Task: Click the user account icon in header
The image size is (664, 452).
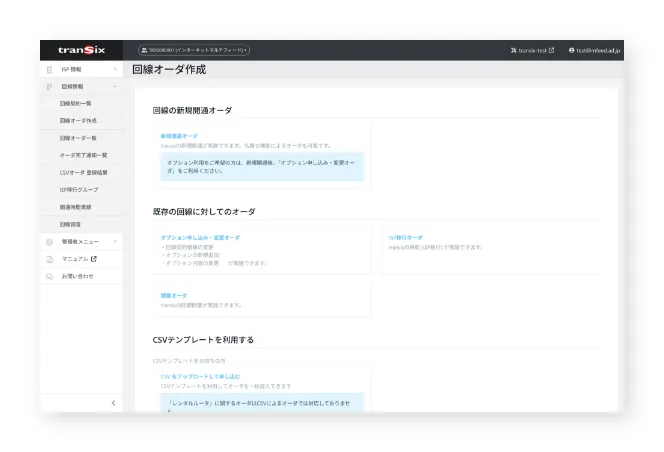Action: (x=571, y=50)
